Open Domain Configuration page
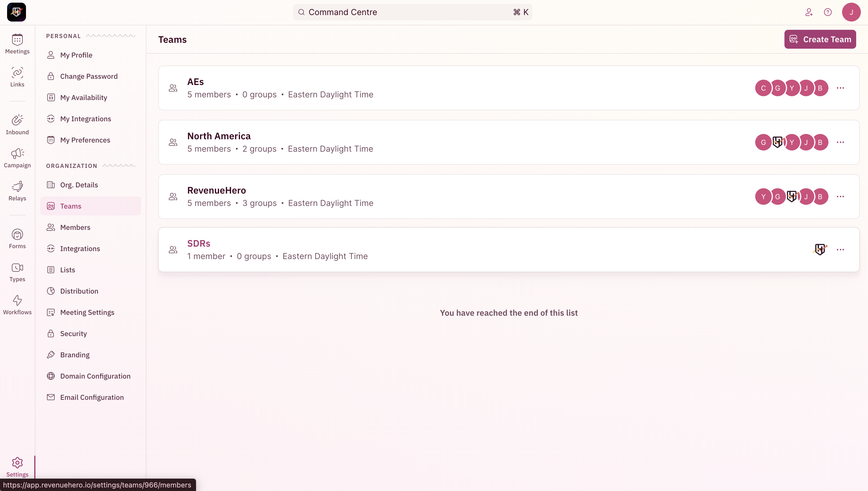This screenshot has width=868, height=491. pyautogui.click(x=90, y=376)
